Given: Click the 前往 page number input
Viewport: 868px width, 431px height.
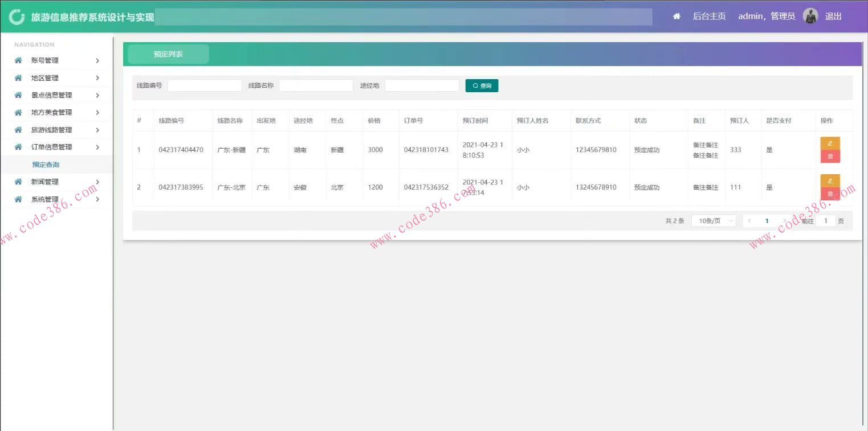Looking at the screenshot, I should point(826,221).
